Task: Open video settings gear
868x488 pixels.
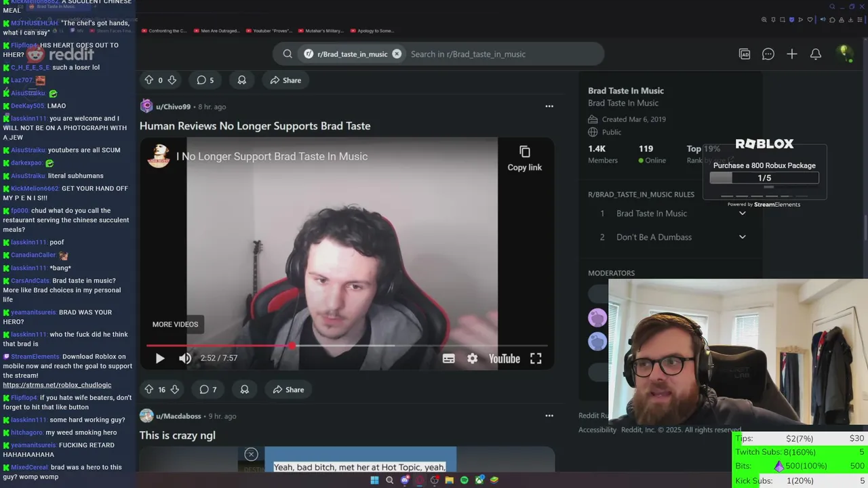Action: (473, 359)
